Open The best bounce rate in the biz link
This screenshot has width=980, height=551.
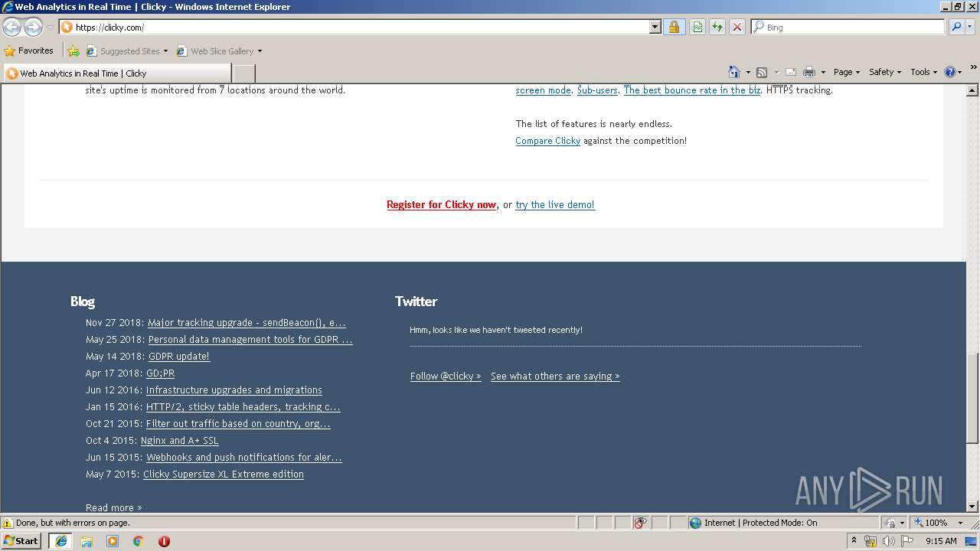coord(692,90)
